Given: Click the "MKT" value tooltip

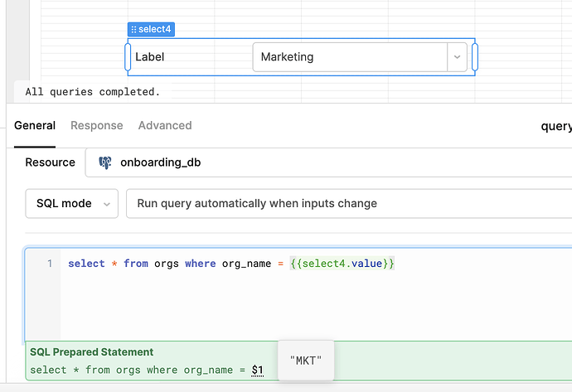Looking at the screenshot, I should [x=306, y=361].
